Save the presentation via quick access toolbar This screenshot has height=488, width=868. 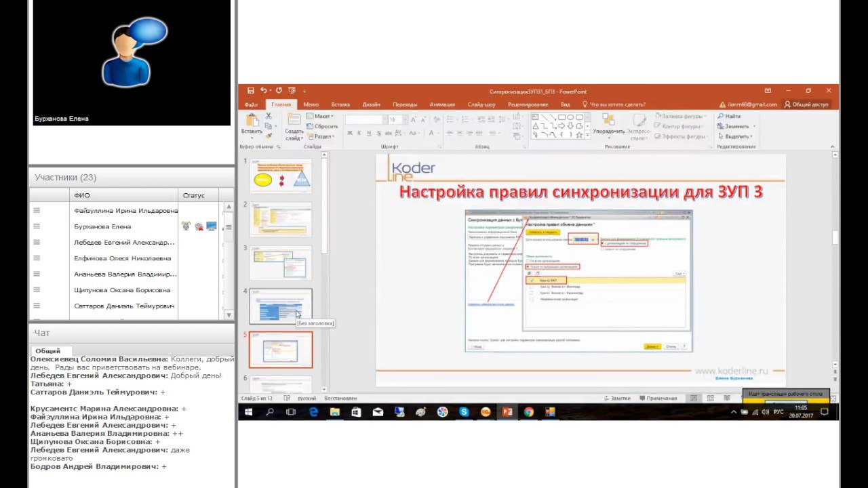[251, 91]
